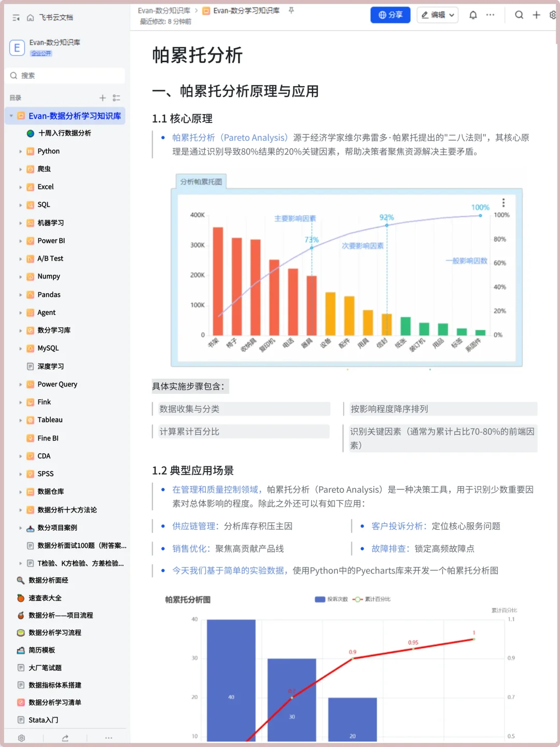Image resolution: width=560 pixels, height=747 pixels.
Task: Open the 编辑 mode dropdown
Action: [437, 15]
